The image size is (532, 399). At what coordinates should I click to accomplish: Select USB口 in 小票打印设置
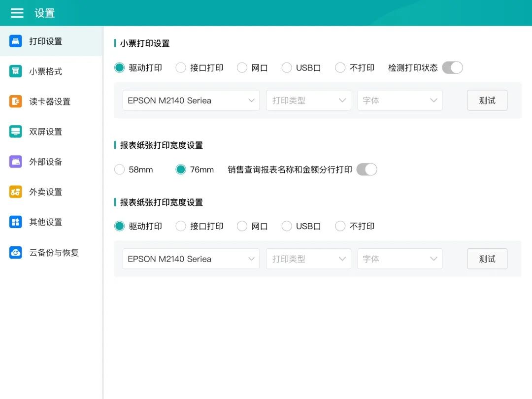(x=287, y=68)
